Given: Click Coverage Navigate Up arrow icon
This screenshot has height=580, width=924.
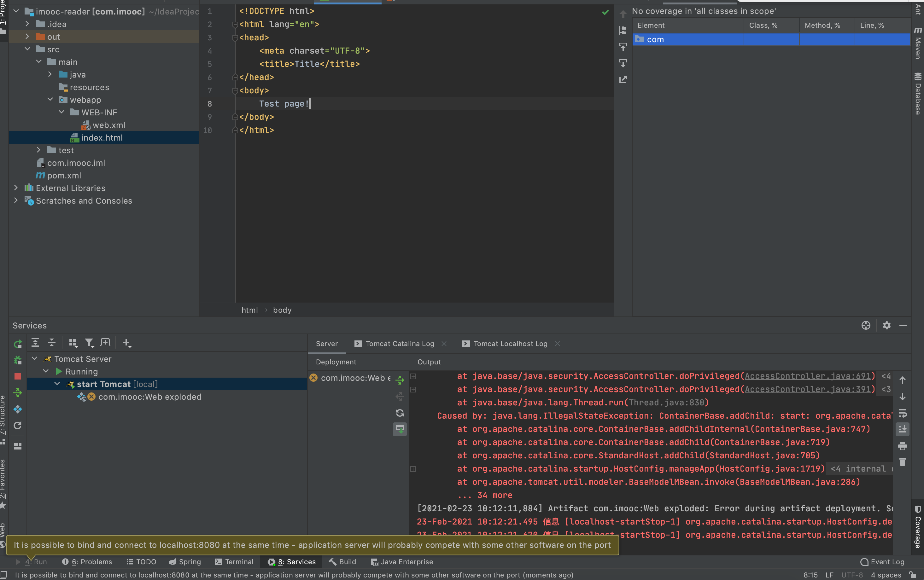Looking at the screenshot, I should tap(623, 14).
